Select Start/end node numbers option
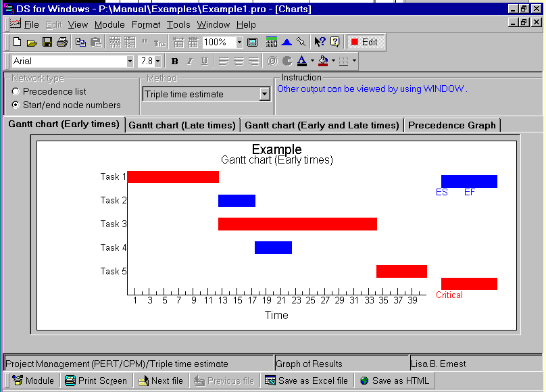The width and height of the screenshot is (546, 392). point(16,105)
